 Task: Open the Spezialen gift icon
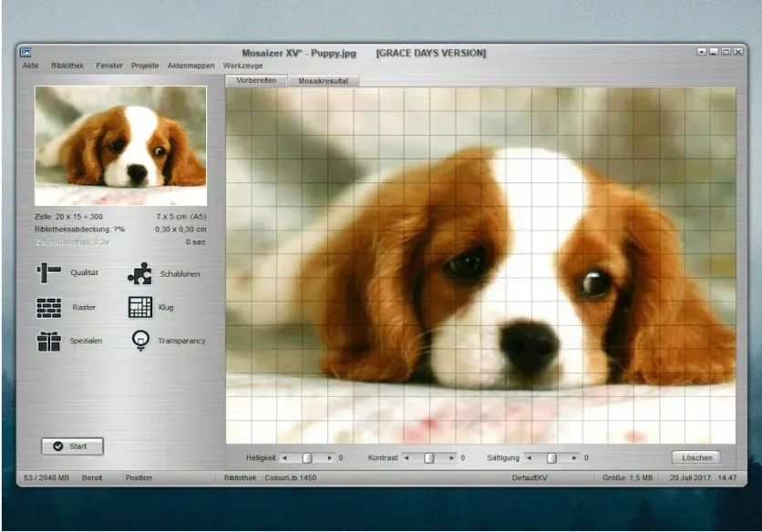coord(49,341)
